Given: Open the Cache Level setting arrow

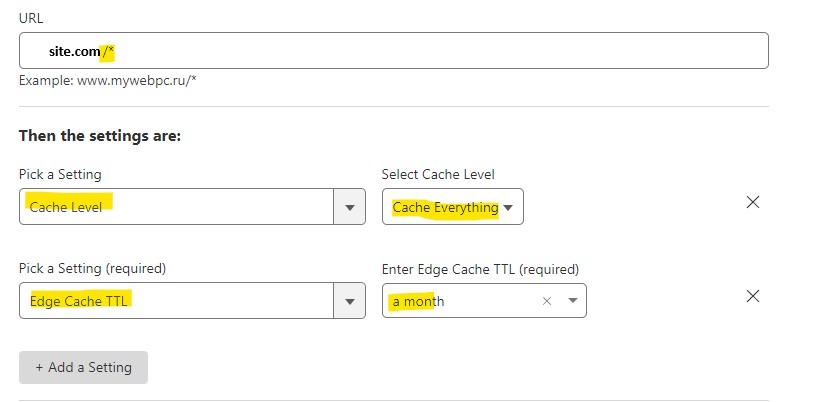Looking at the screenshot, I should (349, 207).
